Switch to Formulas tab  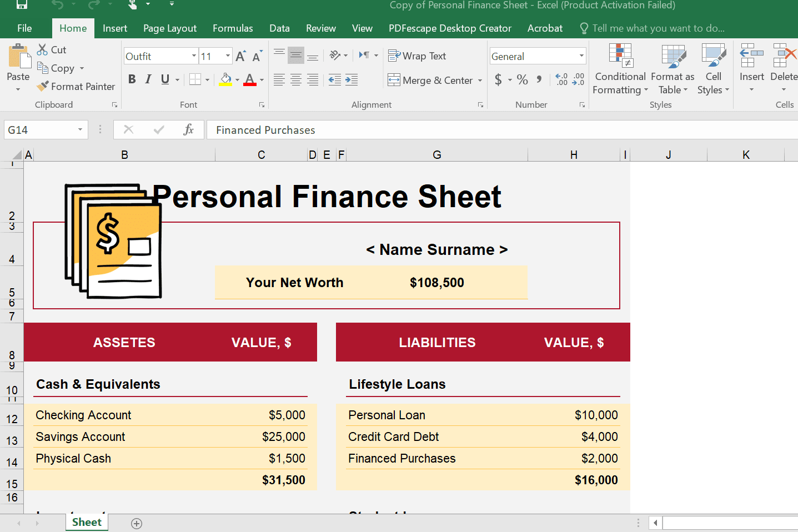pos(233,28)
